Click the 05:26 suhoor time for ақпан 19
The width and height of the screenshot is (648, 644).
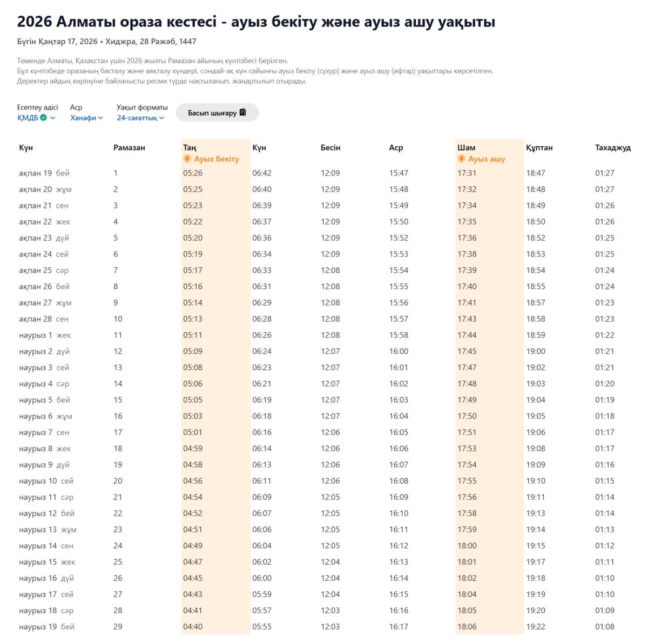click(x=193, y=173)
